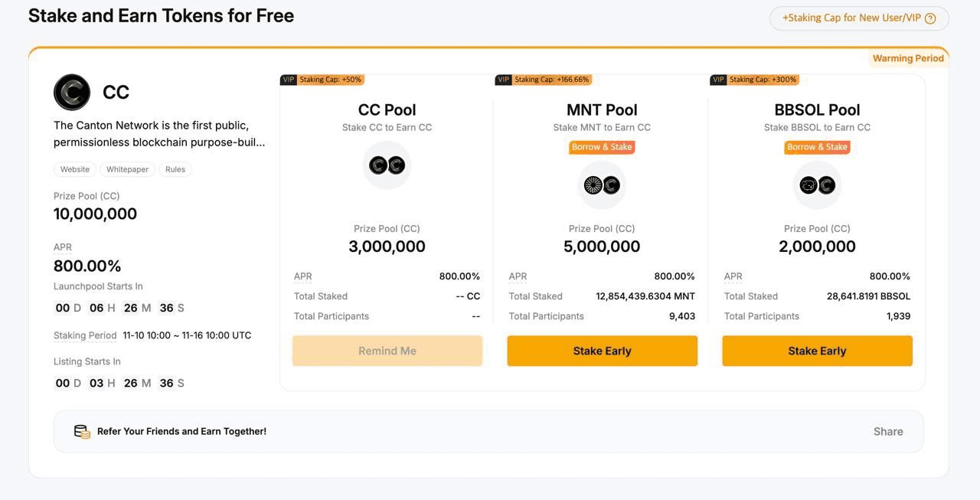Click the CC Pool paired-coin icon
This screenshot has width=980, height=500.
(387, 165)
